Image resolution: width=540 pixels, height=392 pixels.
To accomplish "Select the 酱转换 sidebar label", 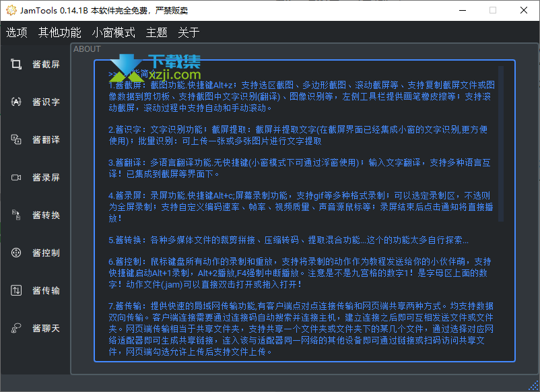I will pyautogui.click(x=46, y=216).
